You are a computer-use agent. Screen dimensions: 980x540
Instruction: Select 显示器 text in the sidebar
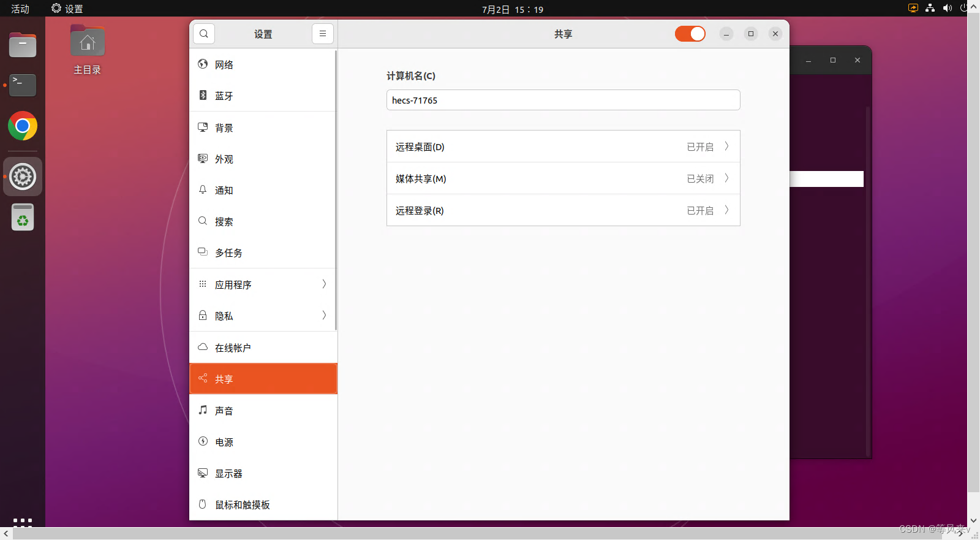pos(228,473)
